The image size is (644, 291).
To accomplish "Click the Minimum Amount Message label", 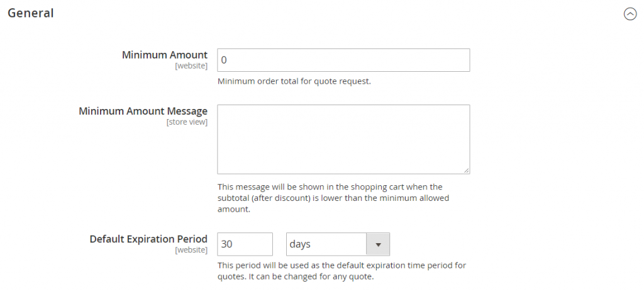I will click(x=143, y=111).
